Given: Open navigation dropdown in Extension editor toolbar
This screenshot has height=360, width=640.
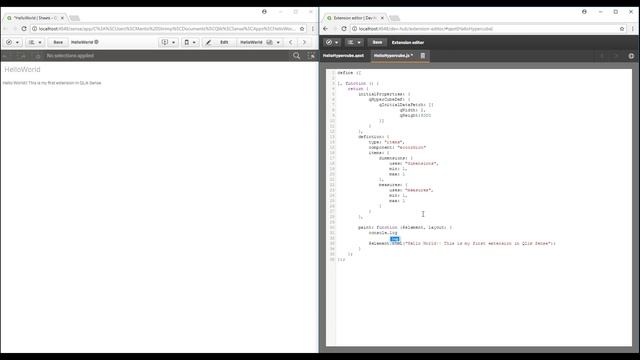Looking at the screenshot, I should pos(332,42).
